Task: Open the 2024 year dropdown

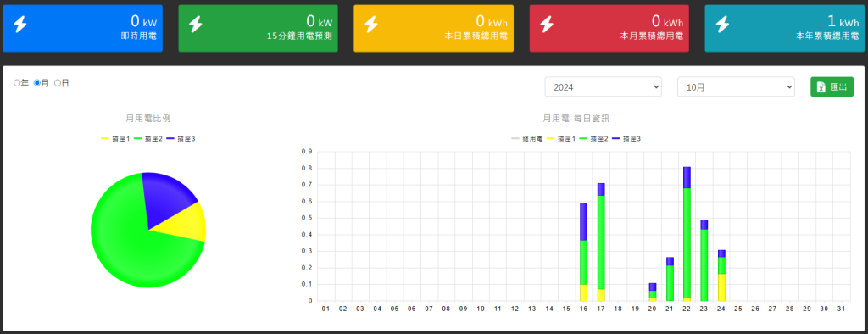Action: point(604,87)
